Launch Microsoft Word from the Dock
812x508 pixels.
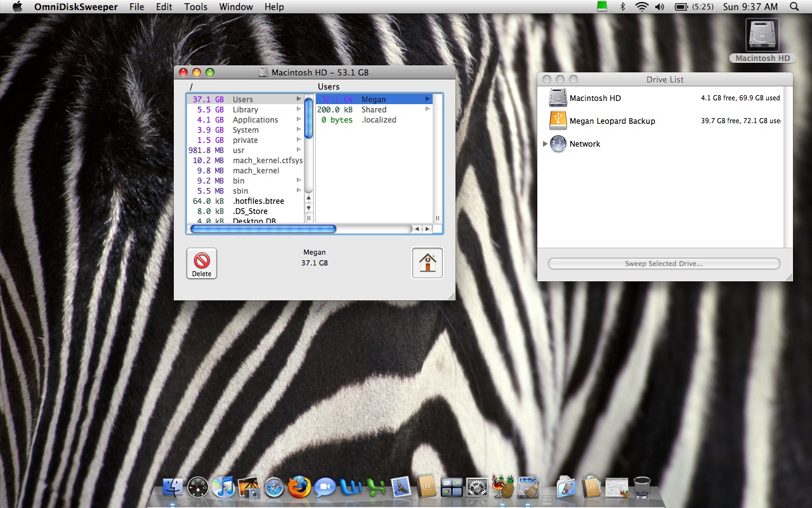tap(350, 487)
